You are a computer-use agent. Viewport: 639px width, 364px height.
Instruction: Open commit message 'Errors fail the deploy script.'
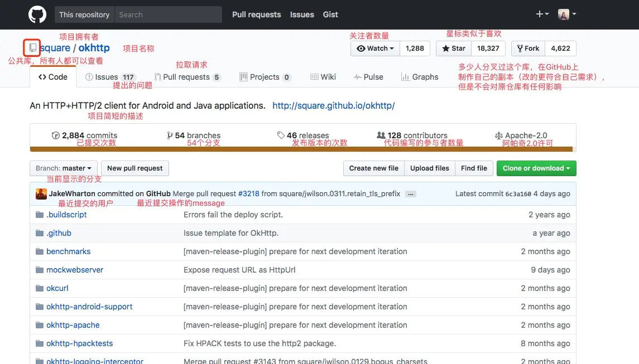click(x=233, y=215)
